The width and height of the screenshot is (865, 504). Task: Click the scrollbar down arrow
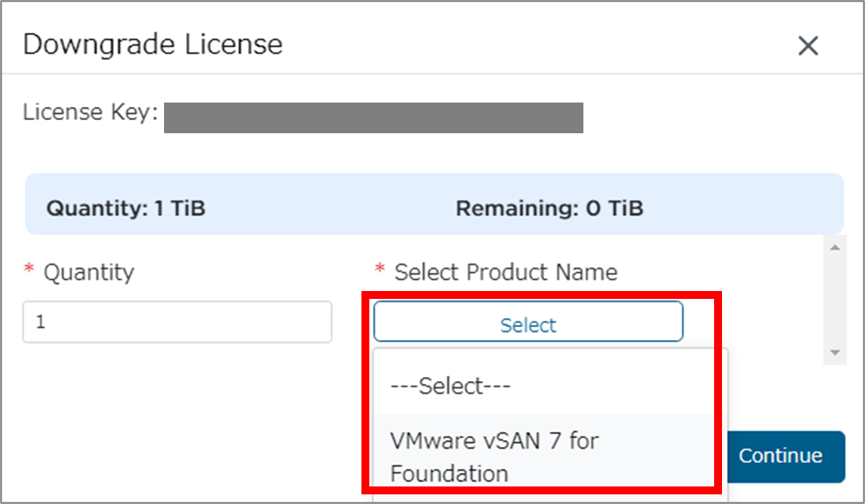click(834, 353)
